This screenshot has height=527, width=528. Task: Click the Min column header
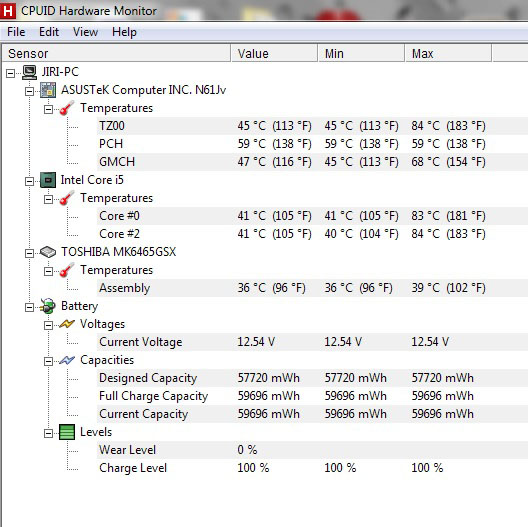[361, 54]
